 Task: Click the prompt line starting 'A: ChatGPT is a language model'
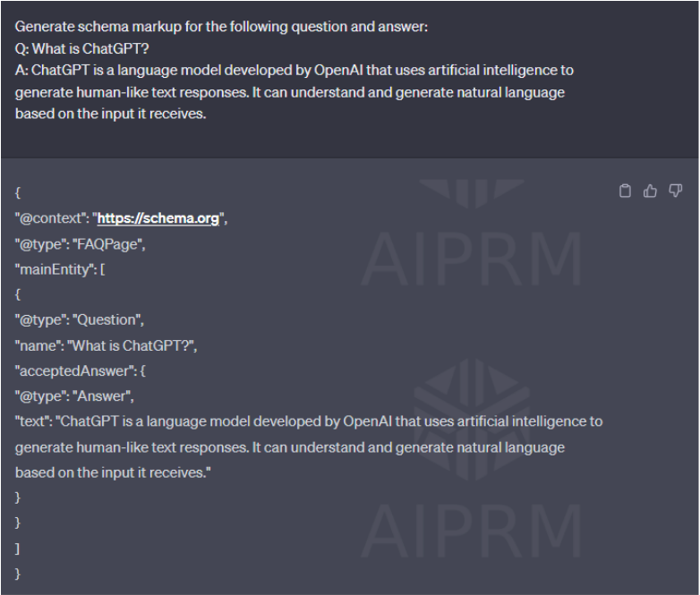[295, 70]
